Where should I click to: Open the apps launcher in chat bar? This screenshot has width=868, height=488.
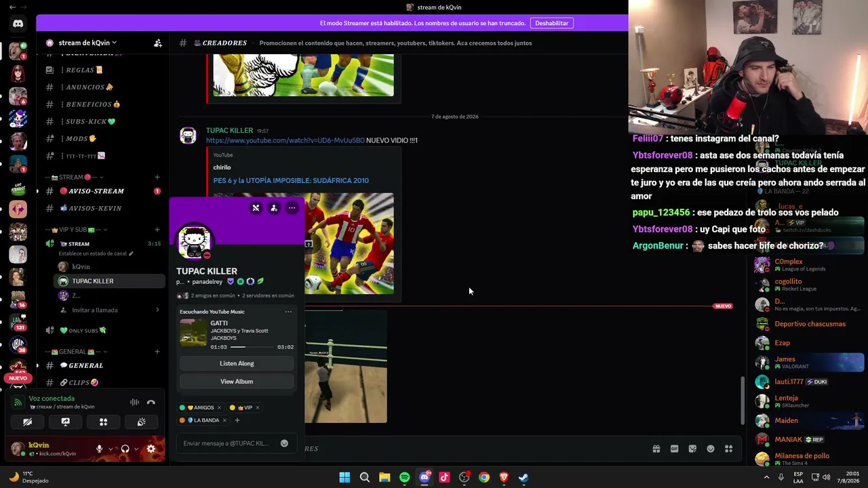click(728, 449)
